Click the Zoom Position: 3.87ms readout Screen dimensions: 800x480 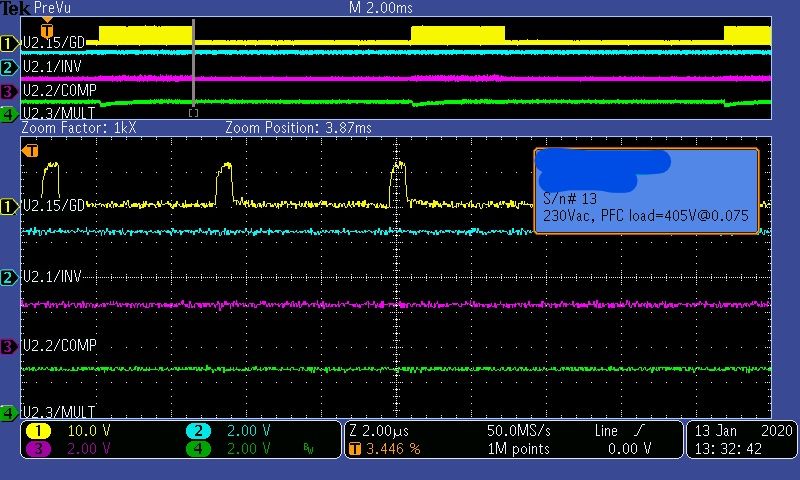click(x=298, y=128)
